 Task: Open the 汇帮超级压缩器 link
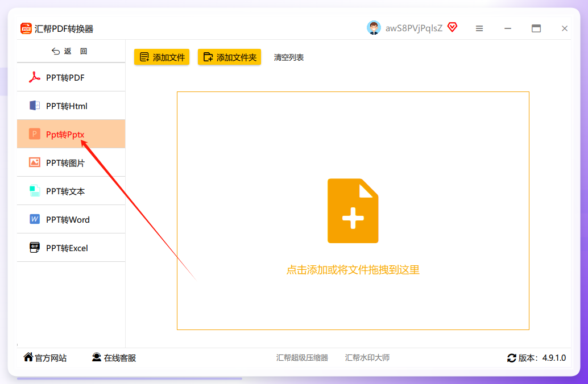pyautogui.click(x=303, y=358)
